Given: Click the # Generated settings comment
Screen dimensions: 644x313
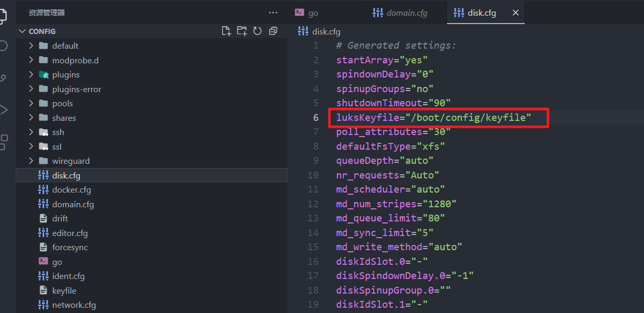Looking at the screenshot, I should 396,46.
